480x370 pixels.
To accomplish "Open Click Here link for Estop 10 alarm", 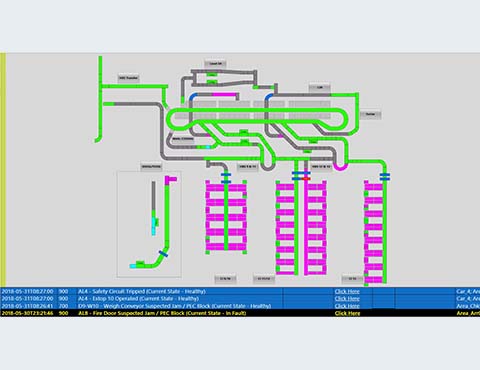I will [x=347, y=299].
